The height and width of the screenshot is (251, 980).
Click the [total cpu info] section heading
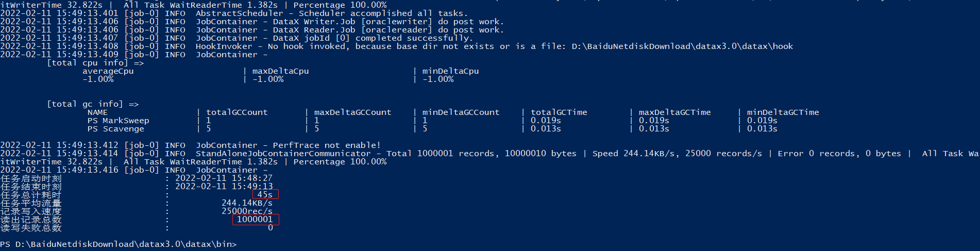click(95, 63)
